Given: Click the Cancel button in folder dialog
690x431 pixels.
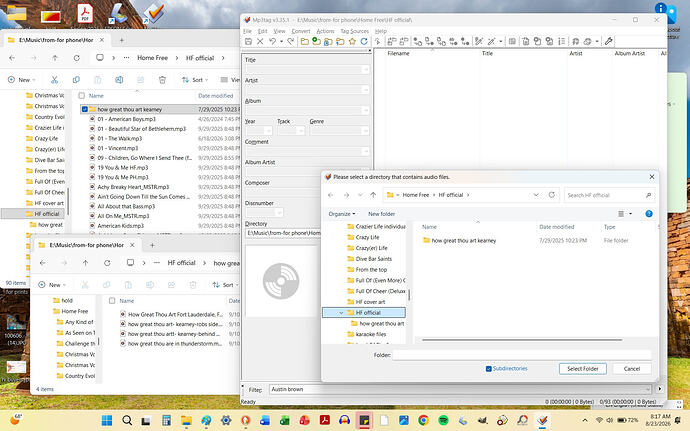Looking at the screenshot, I should (x=631, y=369).
